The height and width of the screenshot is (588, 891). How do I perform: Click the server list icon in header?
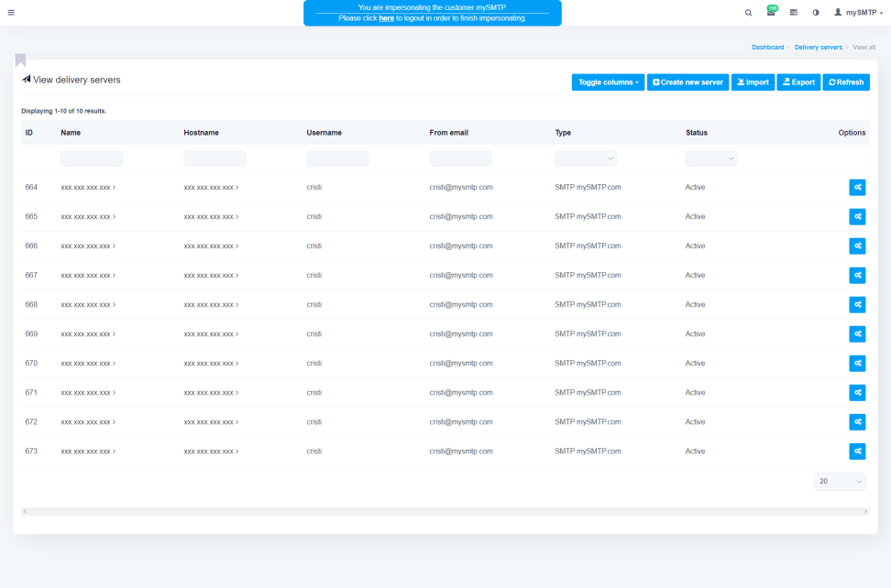point(793,13)
